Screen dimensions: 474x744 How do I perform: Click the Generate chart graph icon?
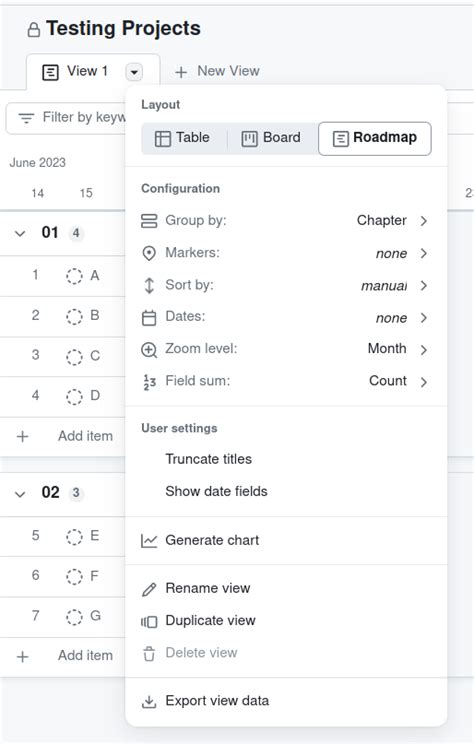(x=149, y=540)
